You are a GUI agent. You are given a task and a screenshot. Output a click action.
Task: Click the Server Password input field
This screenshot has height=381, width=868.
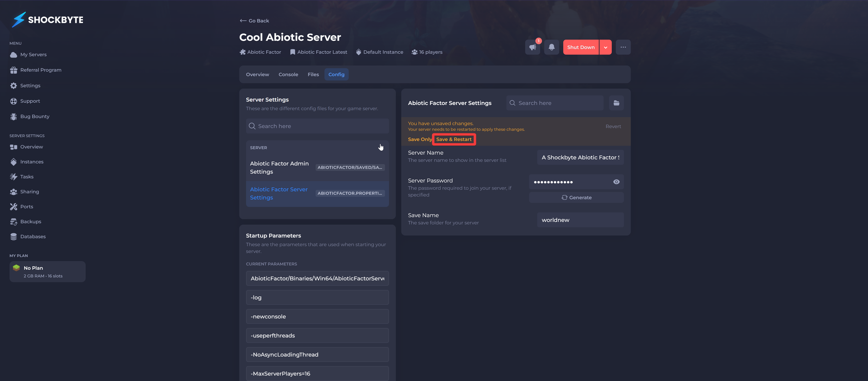(x=571, y=182)
